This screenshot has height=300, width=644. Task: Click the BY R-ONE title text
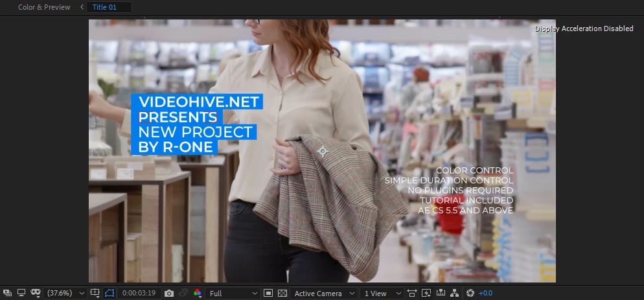click(x=176, y=147)
